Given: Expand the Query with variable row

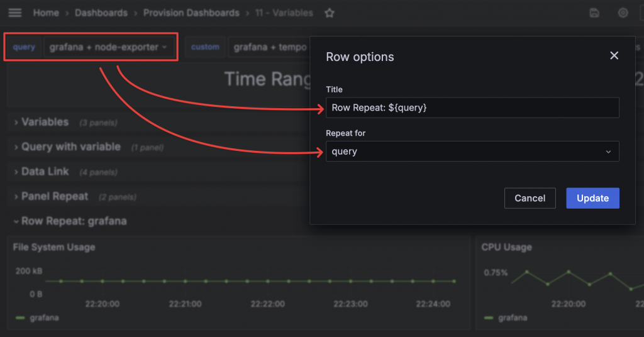Looking at the screenshot, I should (71, 146).
